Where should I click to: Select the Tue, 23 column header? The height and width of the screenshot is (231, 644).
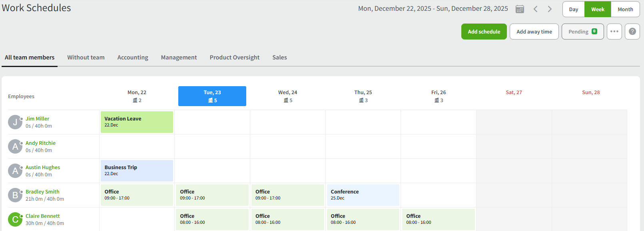tap(212, 96)
